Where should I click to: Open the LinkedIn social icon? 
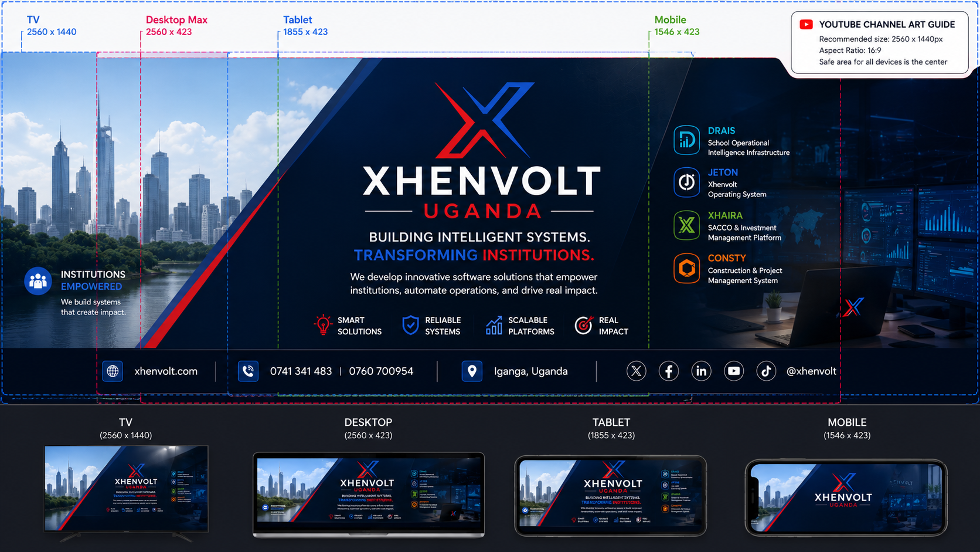[701, 371]
